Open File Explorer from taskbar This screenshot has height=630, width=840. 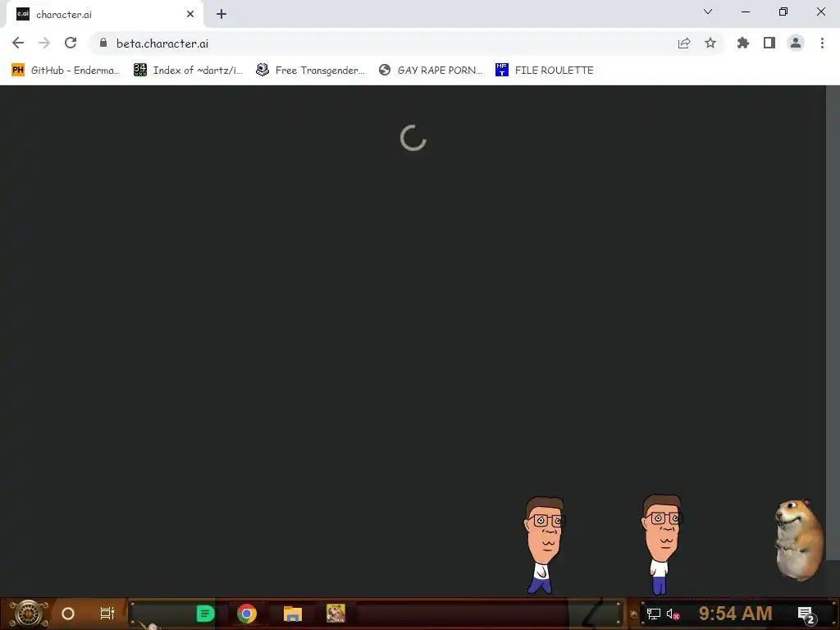tap(293, 614)
